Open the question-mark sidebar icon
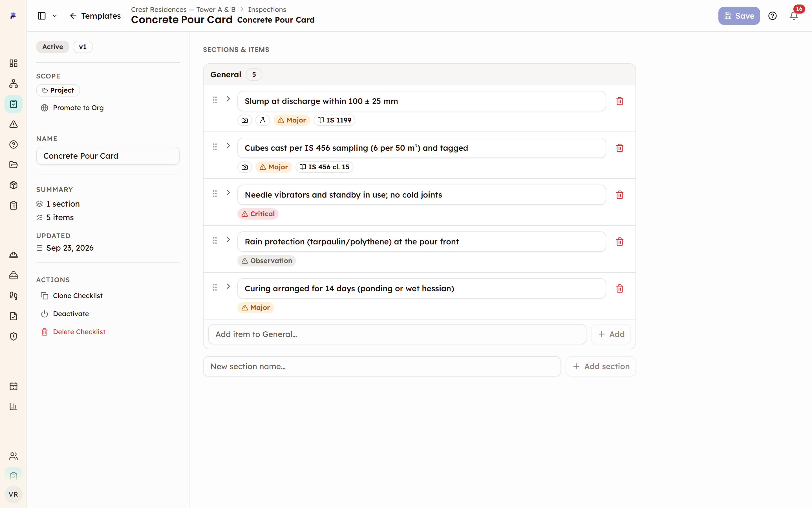This screenshot has width=812, height=508. (x=14, y=144)
